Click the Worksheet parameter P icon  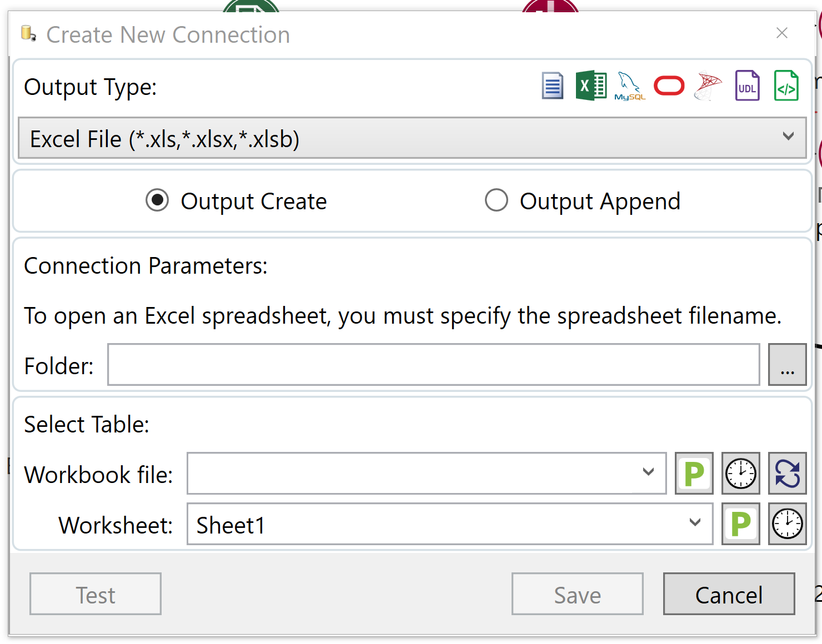(741, 524)
